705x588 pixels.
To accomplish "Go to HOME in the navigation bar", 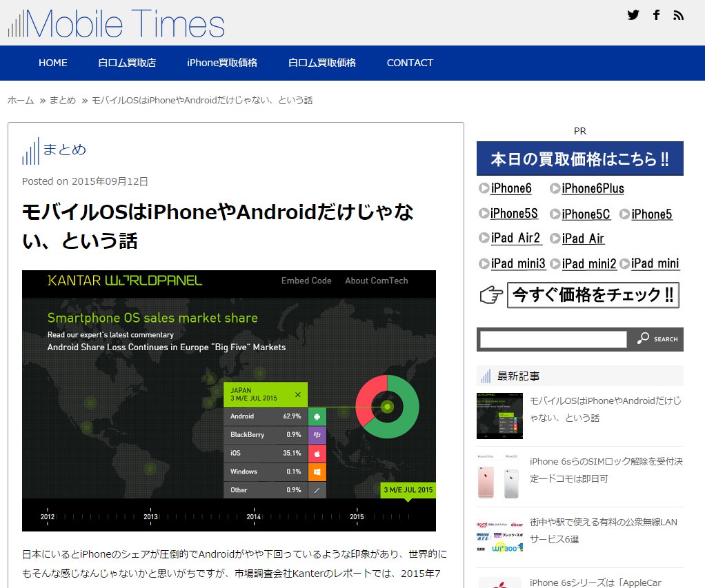I will coord(53,63).
